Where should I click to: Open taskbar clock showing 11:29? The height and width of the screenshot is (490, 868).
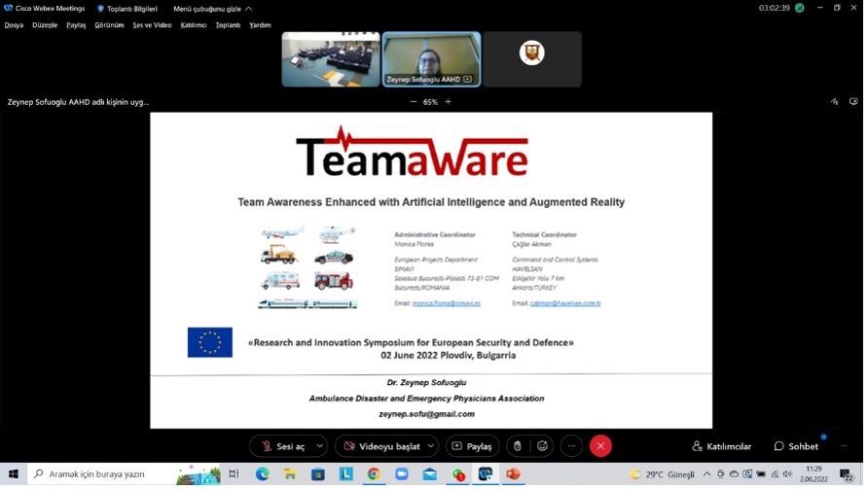point(814,474)
